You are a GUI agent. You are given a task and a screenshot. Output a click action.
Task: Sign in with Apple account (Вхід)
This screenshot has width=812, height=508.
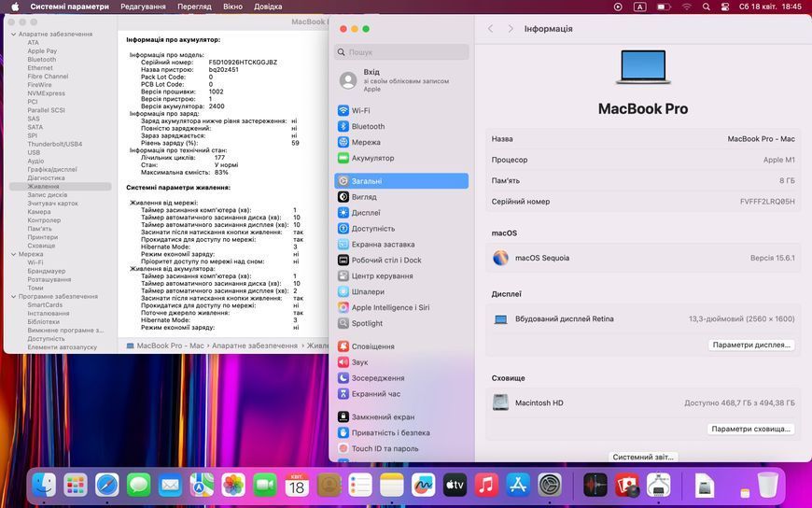click(x=401, y=80)
